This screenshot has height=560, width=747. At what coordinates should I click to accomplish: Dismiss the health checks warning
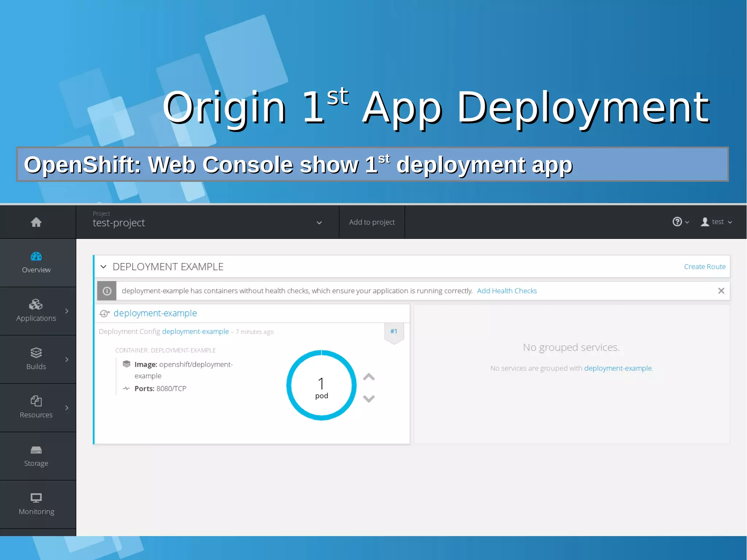click(x=721, y=291)
